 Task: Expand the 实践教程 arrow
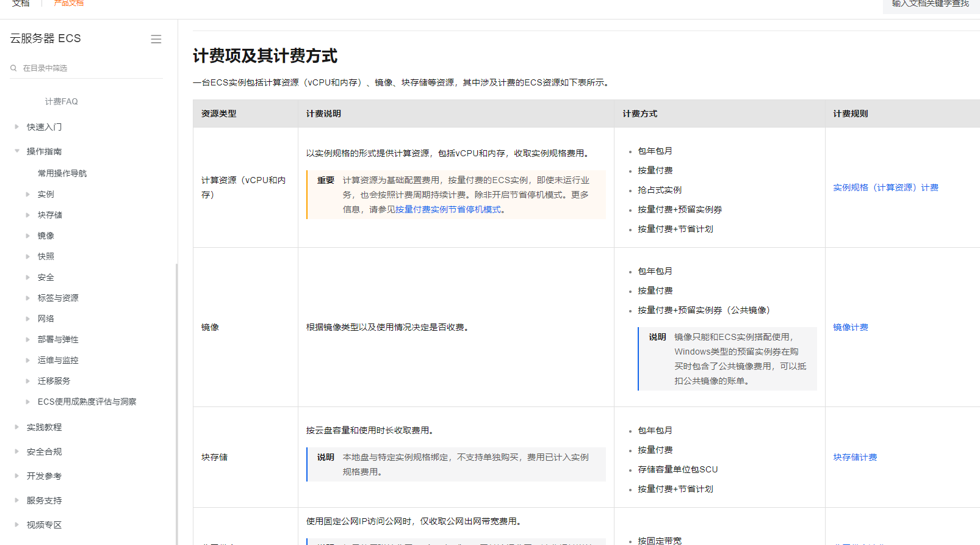(x=16, y=427)
